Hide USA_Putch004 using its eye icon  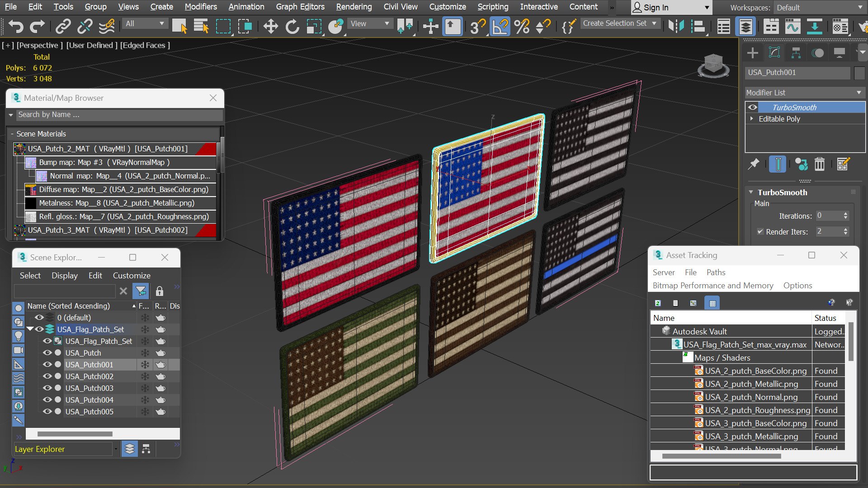[x=47, y=400]
